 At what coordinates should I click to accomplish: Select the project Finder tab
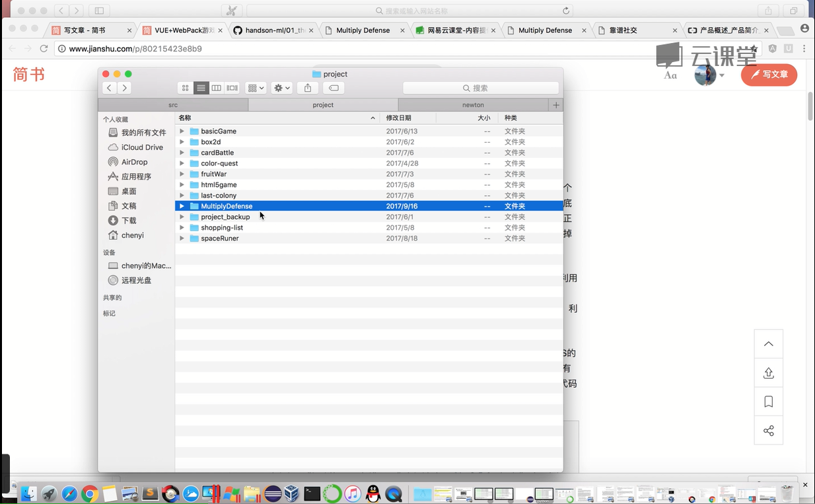[323, 105]
